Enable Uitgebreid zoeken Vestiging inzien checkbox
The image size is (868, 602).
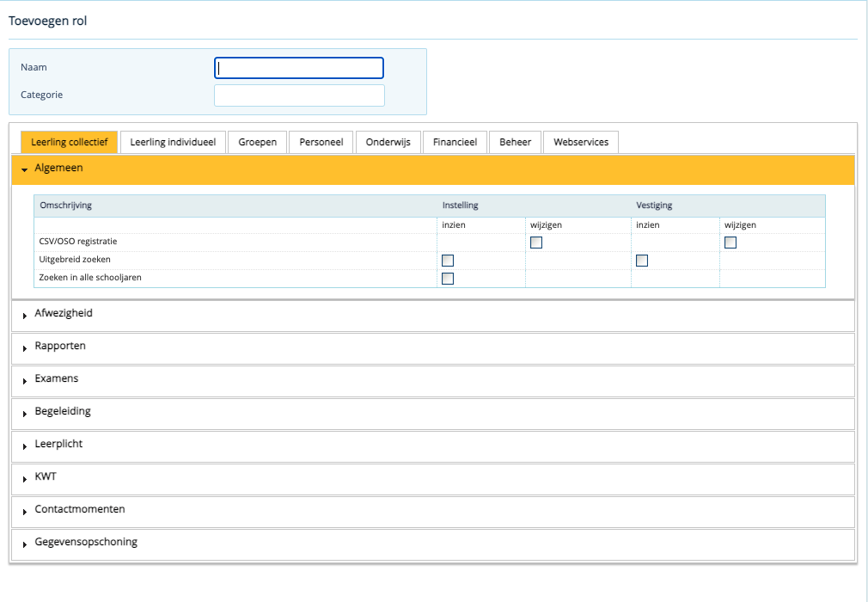tap(642, 261)
